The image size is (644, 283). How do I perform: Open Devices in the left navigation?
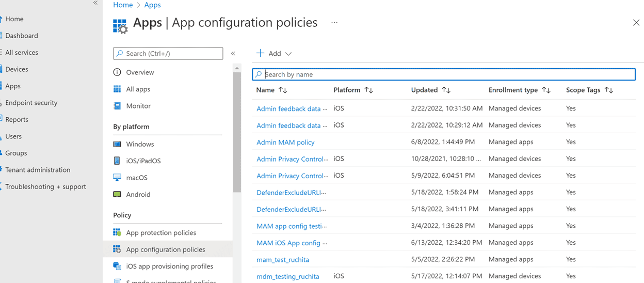coord(17,69)
